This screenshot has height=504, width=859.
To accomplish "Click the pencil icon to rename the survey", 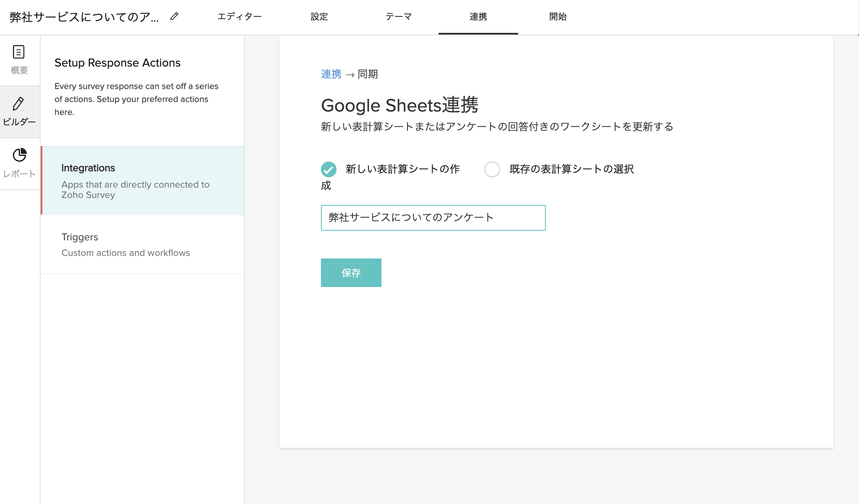I will point(174,16).
